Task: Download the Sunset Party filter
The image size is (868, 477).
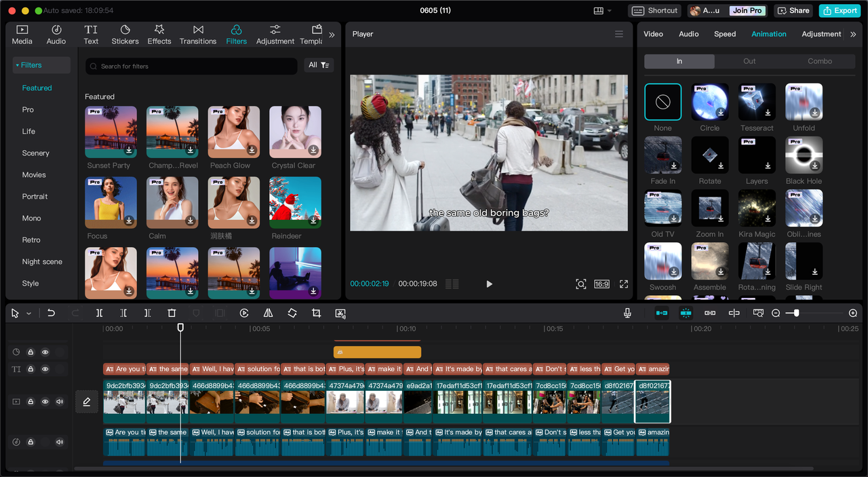Action: point(129,150)
